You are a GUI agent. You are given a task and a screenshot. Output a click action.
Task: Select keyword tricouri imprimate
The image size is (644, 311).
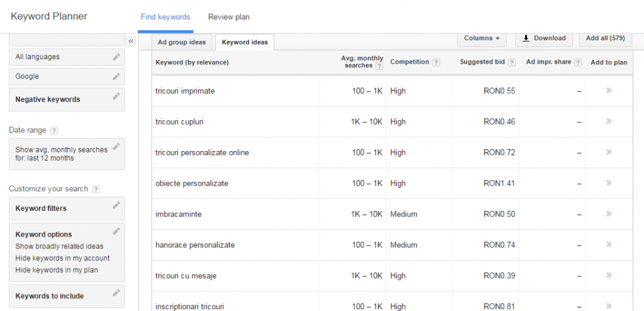point(185,91)
